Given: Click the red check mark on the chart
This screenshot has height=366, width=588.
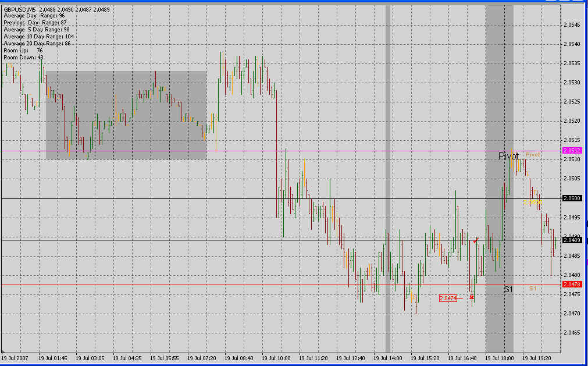Looking at the screenshot, I should pyautogui.click(x=476, y=240).
